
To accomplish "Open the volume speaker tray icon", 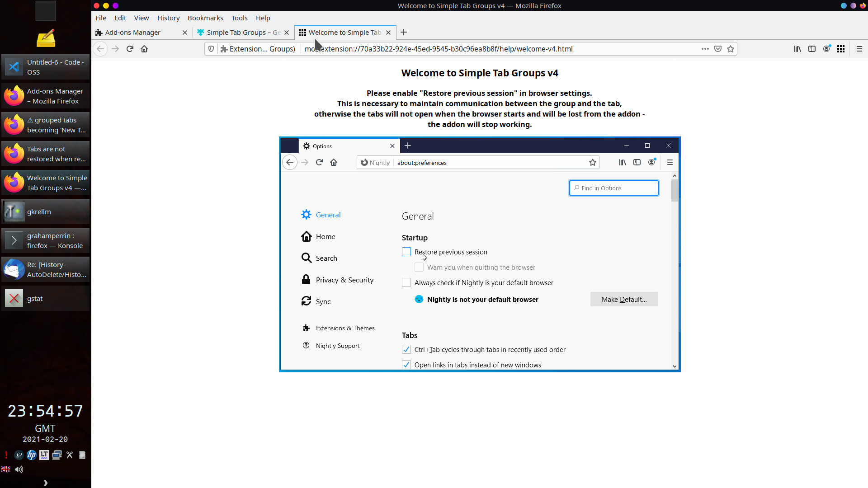I will (x=19, y=469).
